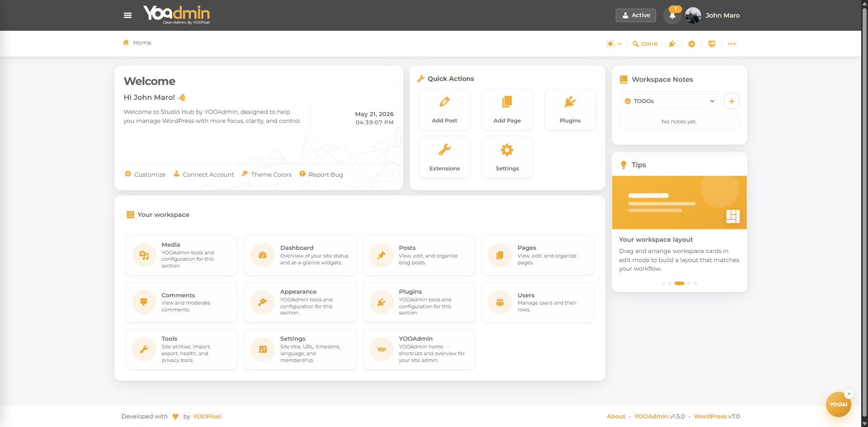This screenshot has width=868, height=427.
Task: Open the theme mode sun dropdown
Action: point(614,44)
